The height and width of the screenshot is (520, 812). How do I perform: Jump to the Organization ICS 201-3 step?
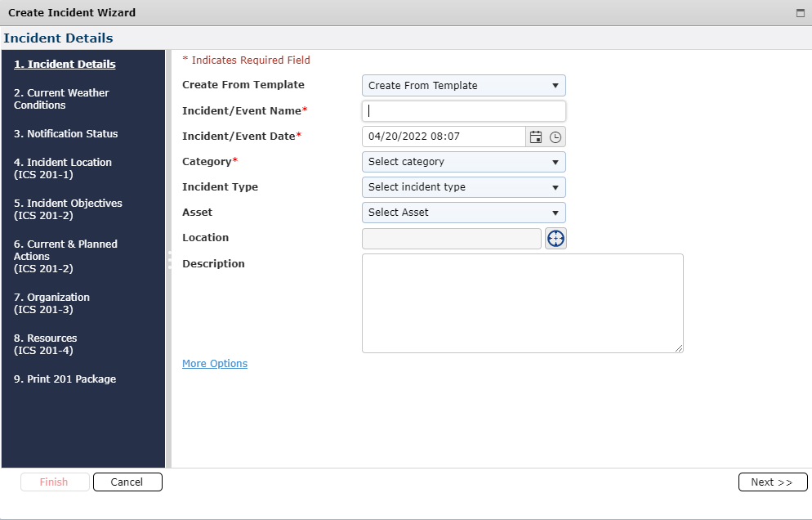pyautogui.click(x=54, y=303)
